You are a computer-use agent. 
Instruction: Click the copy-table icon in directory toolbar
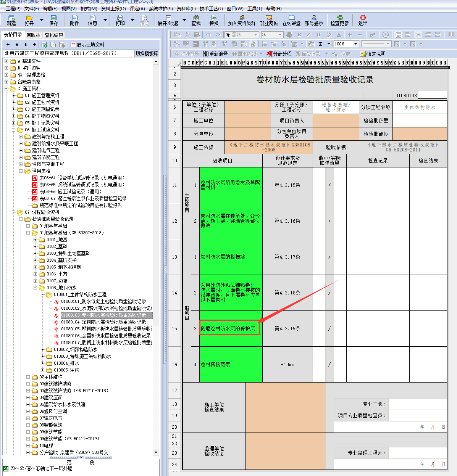tap(53, 45)
